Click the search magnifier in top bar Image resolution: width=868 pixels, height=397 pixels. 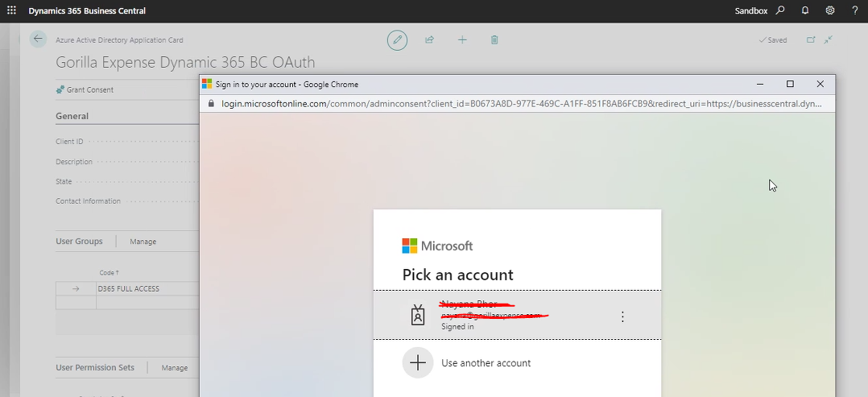(x=780, y=10)
